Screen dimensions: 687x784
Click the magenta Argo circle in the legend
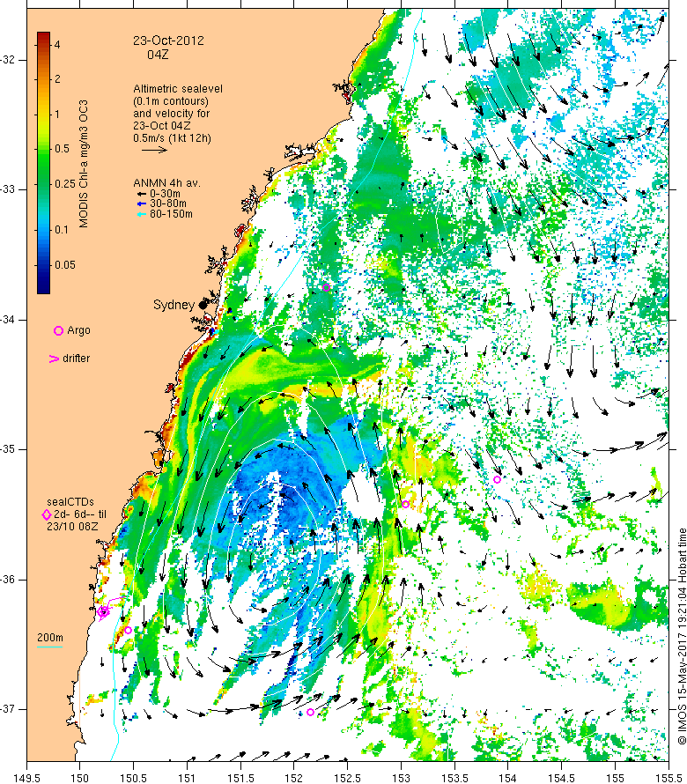(x=58, y=330)
